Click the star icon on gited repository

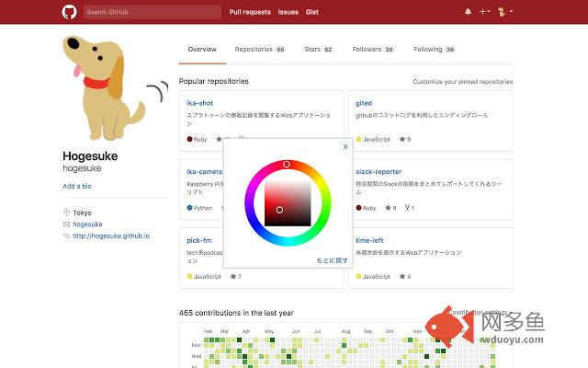(x=402, y=139)
